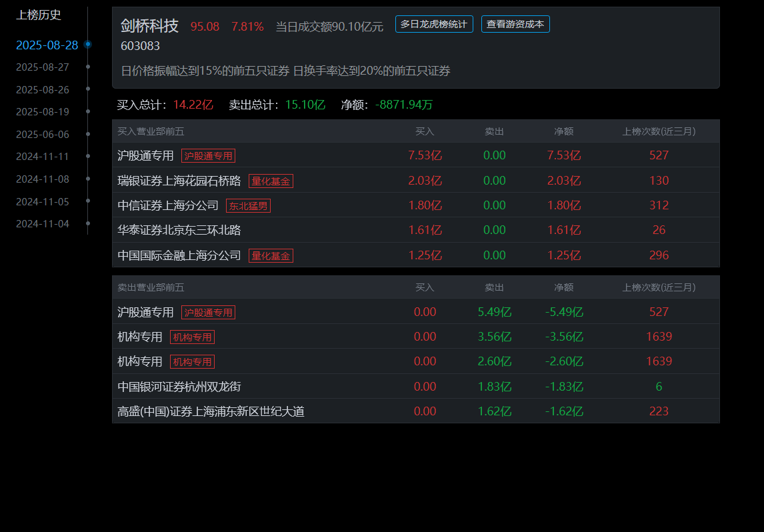764x532 pixels.
Task: Select date 2025-08-27 in history
Action: 43,67
